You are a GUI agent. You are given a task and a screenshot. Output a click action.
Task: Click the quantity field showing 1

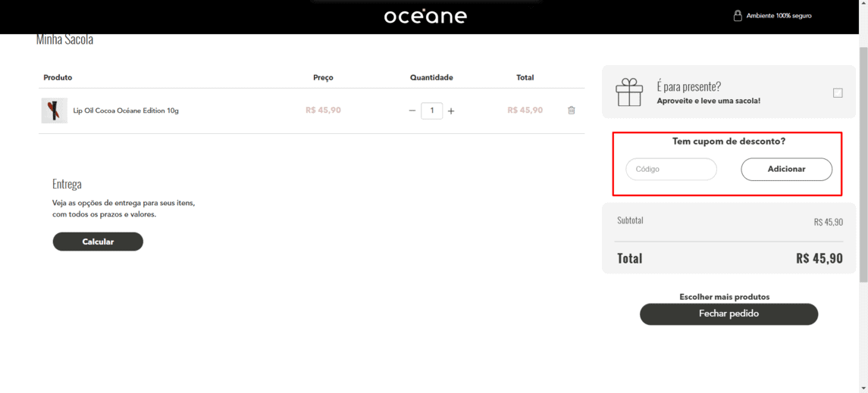[x=432, y=111]
